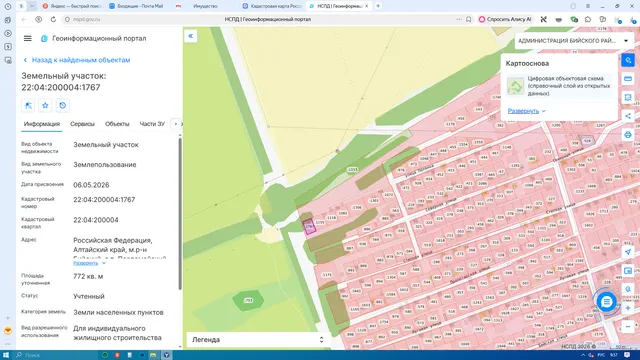Switch to the Сервисы tab
This screenshot has width=640, height=360.
click(82, 124)
